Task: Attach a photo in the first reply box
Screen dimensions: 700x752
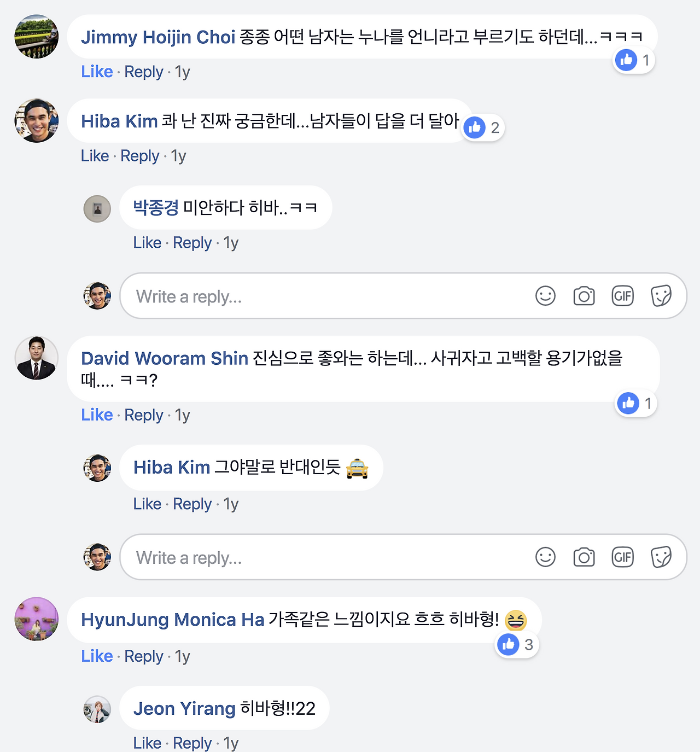Action: pyautogui.click(x=584, y=296)
